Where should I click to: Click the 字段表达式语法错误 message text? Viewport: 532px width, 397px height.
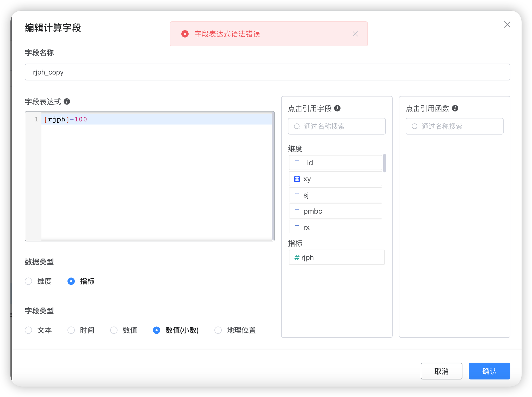coord(227,34)
